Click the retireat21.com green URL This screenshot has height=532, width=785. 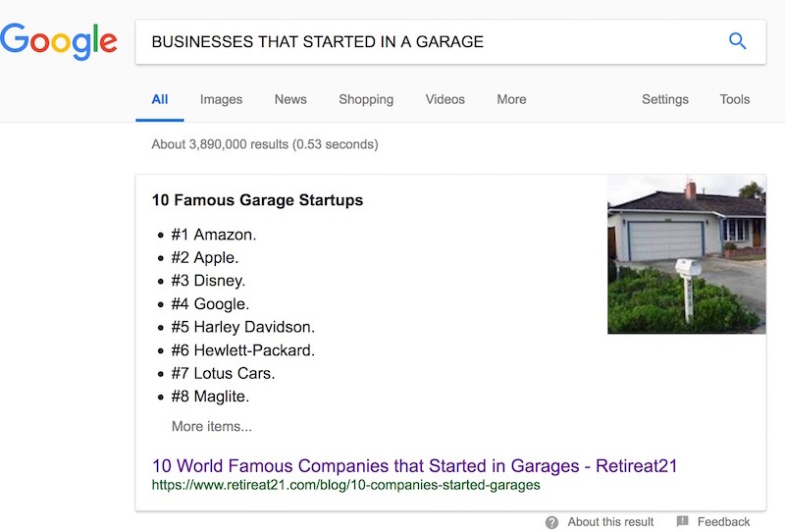346,485
